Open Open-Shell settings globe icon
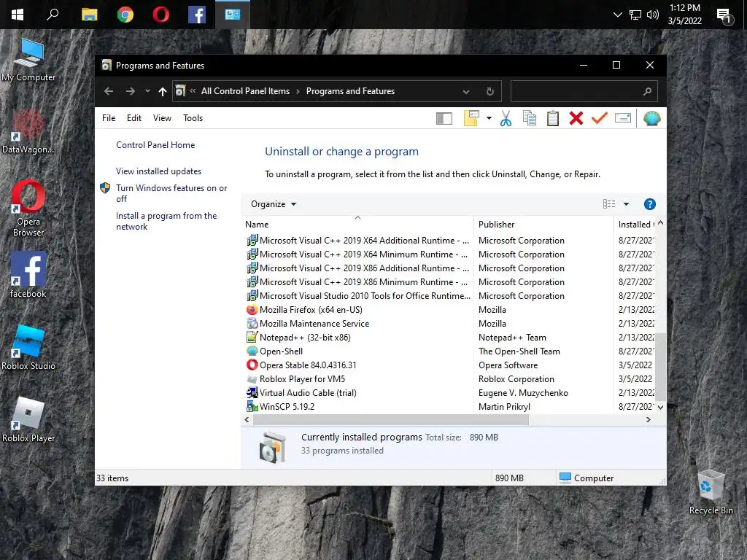This screenshot has width=747, height=560. pos(651,119)
